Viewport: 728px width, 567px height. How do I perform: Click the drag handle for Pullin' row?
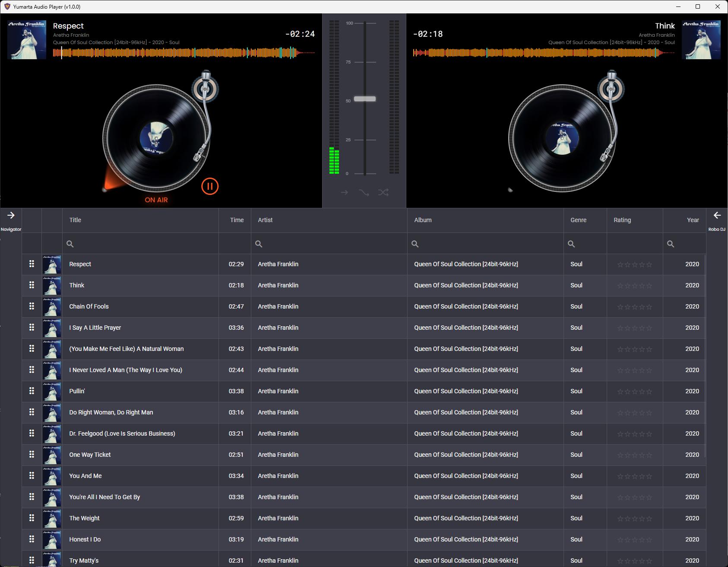[32, 391]
